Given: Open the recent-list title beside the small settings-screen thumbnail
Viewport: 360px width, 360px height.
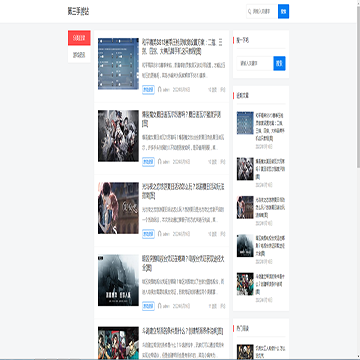Looking at the screenshot, I should pyautogui.click(x=270, y=126).
